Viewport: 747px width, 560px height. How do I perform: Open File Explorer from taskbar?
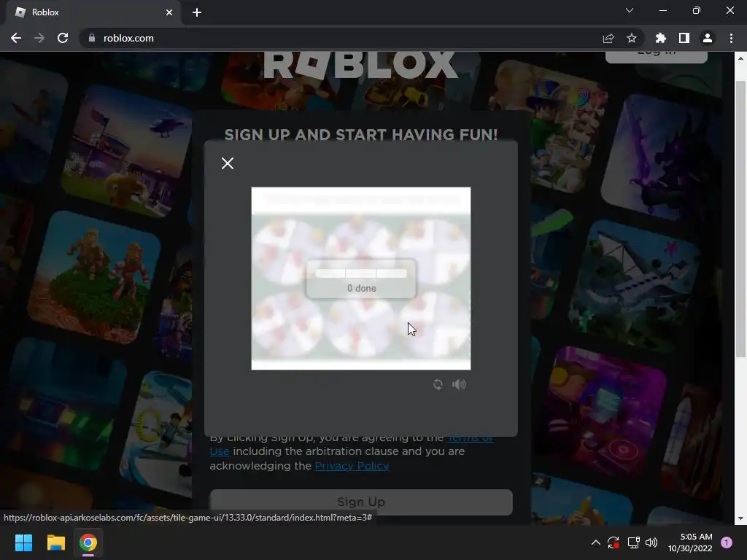point(55,542)
